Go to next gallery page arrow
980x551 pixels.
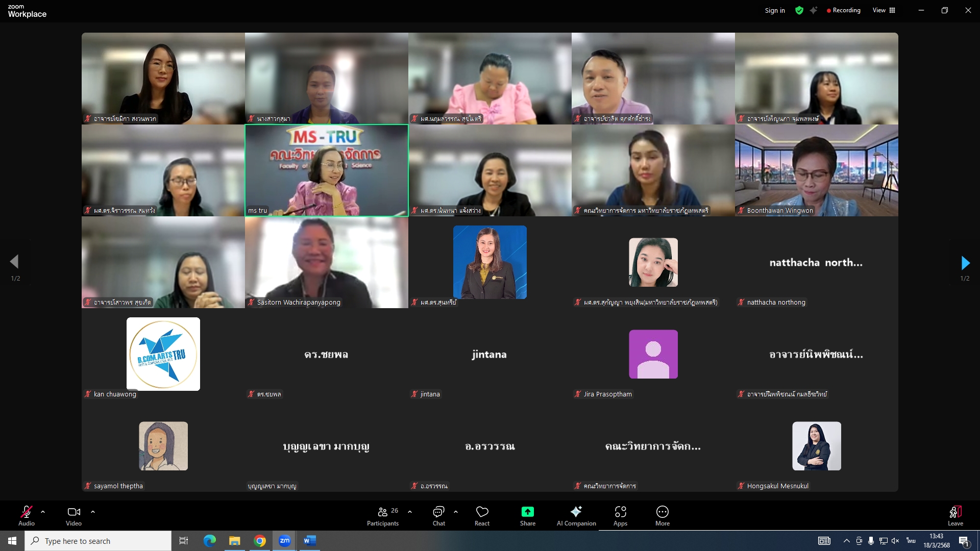[x=965, y=263]
